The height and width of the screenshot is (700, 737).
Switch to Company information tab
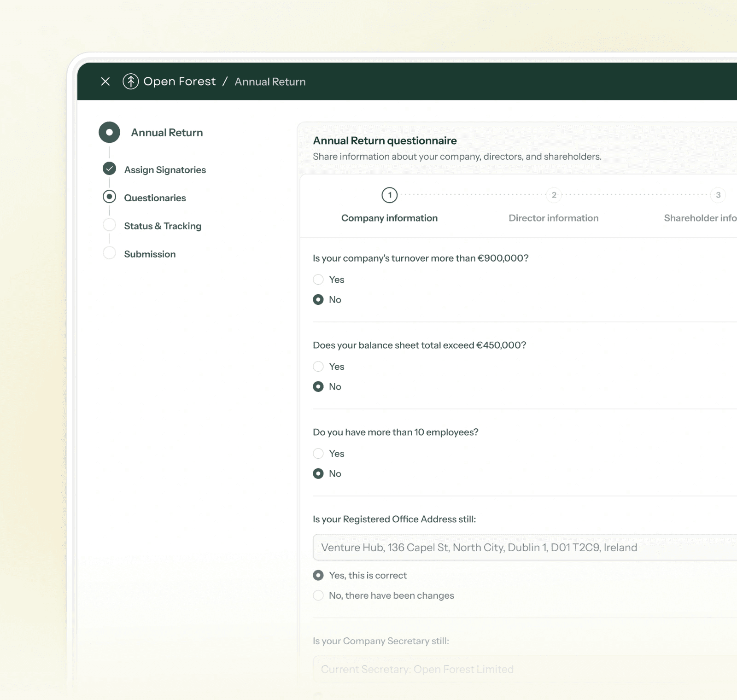[x=389, y=218]
